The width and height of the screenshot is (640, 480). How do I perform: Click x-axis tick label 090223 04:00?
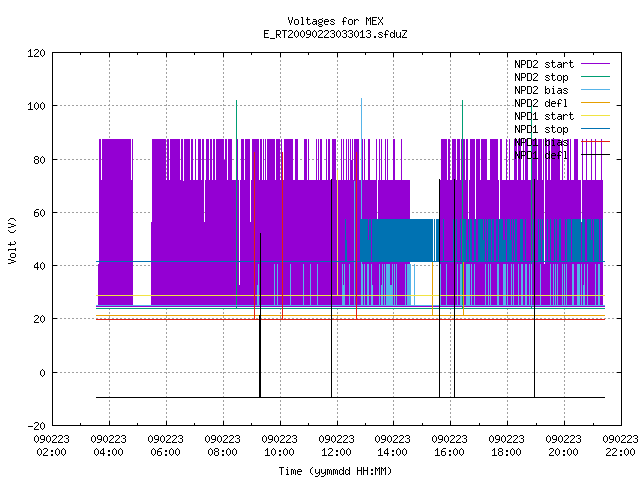(x=109, y=446)
